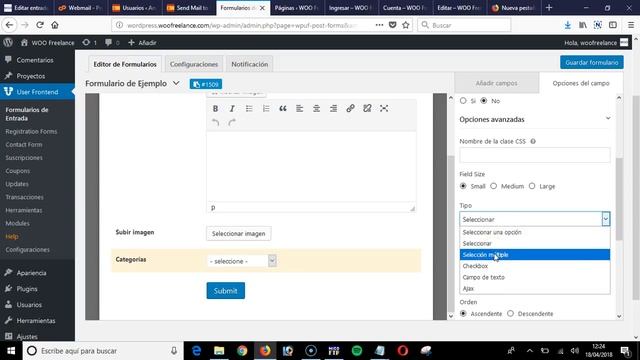Reload the page in browser
This screenshot has height=360, width=640.
pos(40,25)
